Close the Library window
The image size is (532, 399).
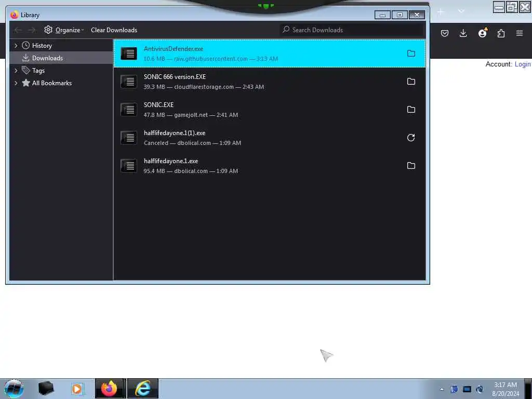(417, 15)
